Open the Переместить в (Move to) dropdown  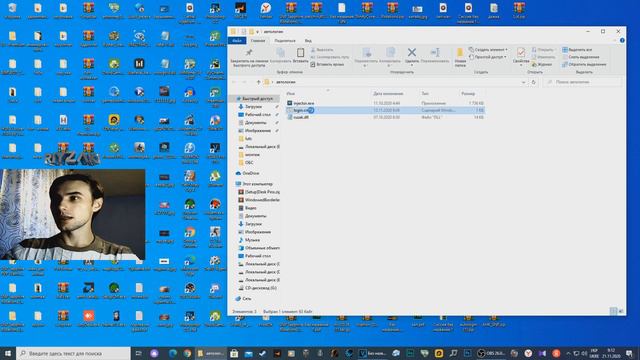366,56
